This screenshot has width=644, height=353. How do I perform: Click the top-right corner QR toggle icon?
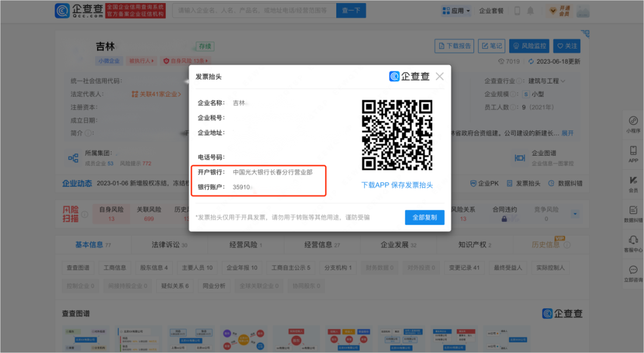coord(585,34)
